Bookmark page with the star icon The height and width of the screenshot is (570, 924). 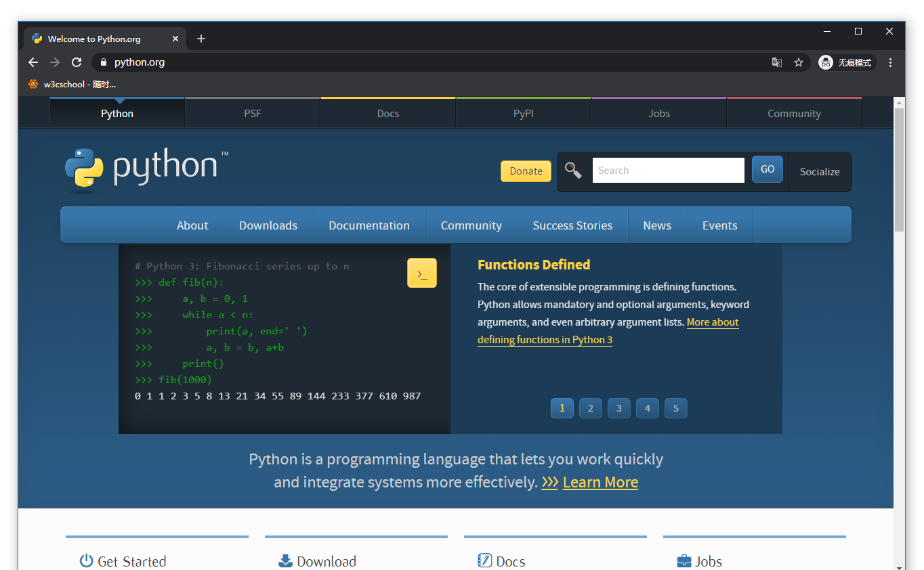pyautogui.click(x=799, y=62)
